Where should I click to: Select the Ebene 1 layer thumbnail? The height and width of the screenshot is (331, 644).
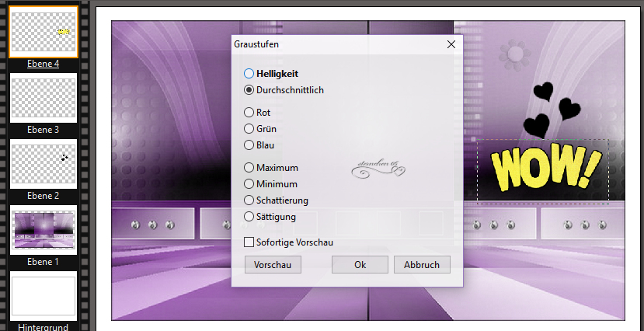point(44,230)
